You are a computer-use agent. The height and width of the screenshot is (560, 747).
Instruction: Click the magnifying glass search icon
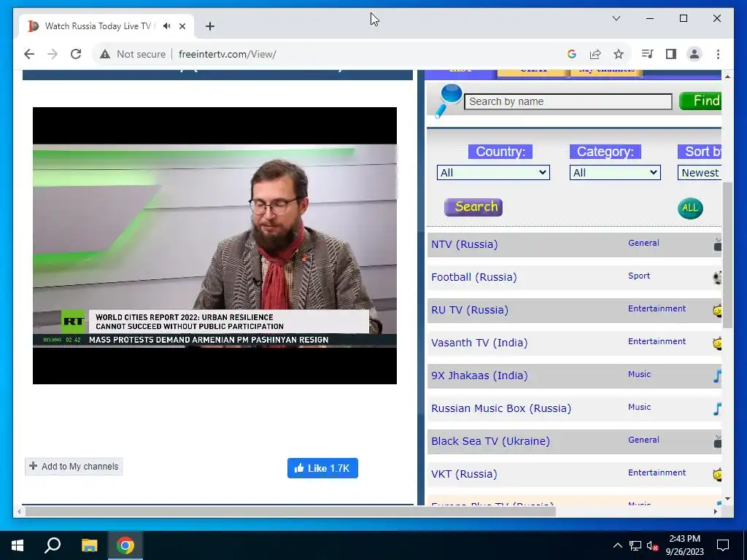coord(448,101)
